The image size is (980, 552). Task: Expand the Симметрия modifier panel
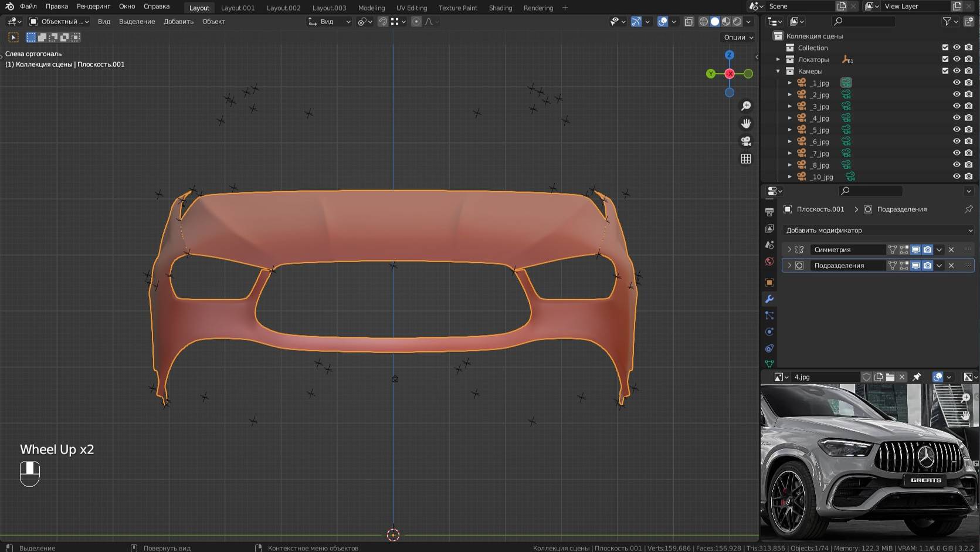click(789, 250)
